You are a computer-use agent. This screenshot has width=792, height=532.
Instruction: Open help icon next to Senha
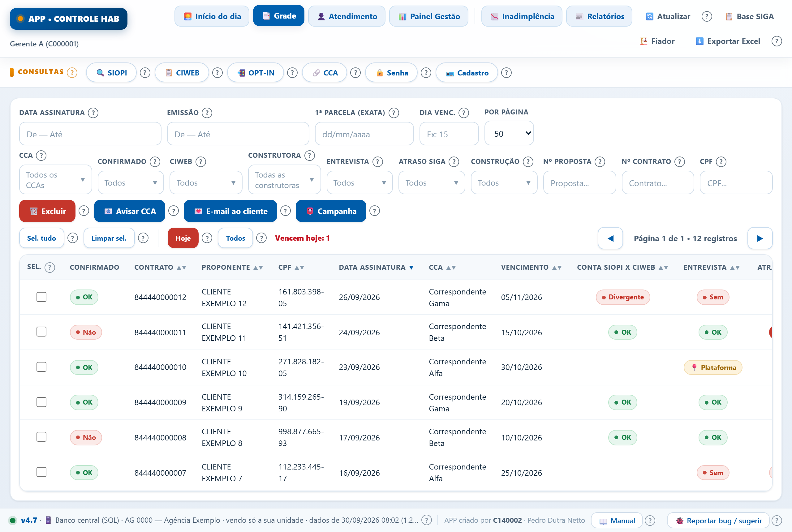pos(426,73)
